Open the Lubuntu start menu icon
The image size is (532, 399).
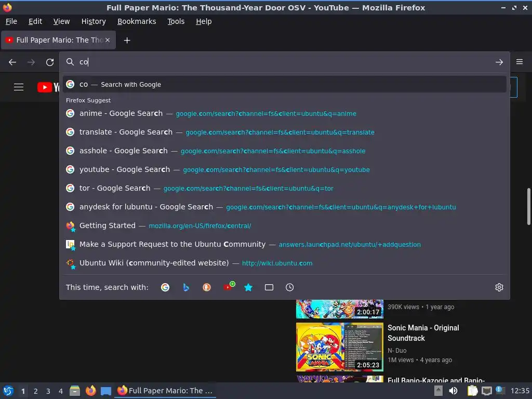(x=8, y=391)
